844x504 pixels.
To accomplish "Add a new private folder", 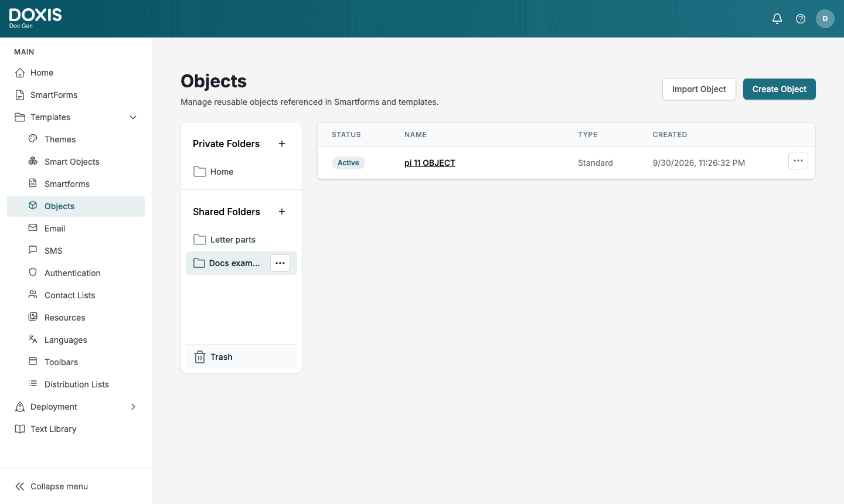I will tap(282, 144).
